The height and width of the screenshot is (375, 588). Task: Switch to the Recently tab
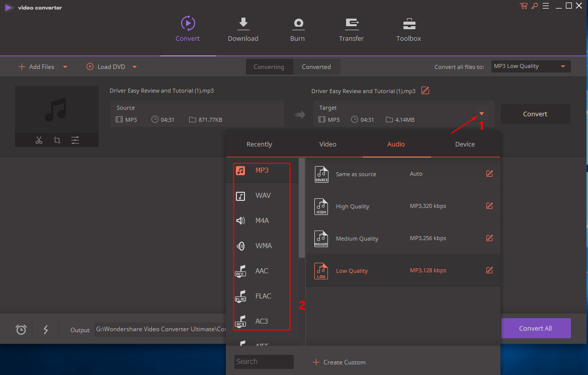259,144
